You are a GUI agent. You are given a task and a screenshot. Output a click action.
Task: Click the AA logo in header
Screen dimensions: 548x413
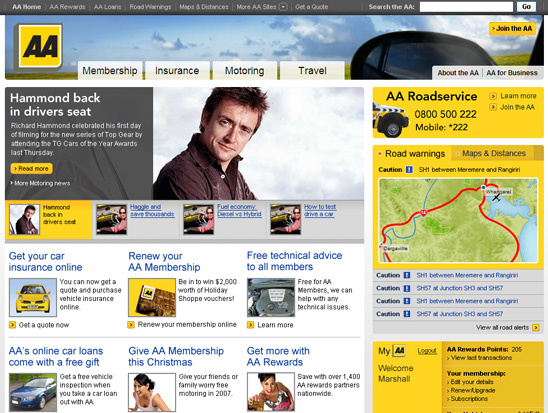point(38,46)
